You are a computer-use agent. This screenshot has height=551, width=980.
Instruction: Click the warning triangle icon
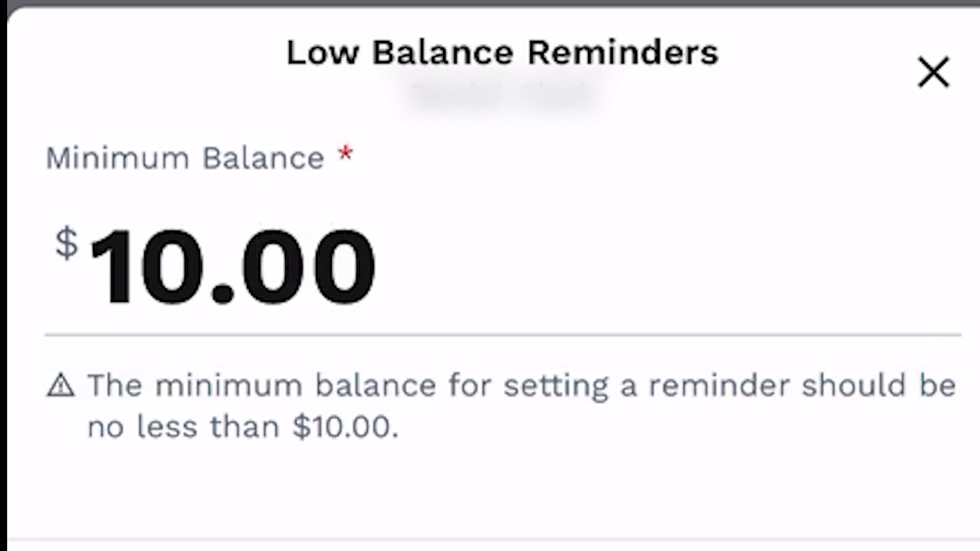pyautogui.click(x=61, y=385)
